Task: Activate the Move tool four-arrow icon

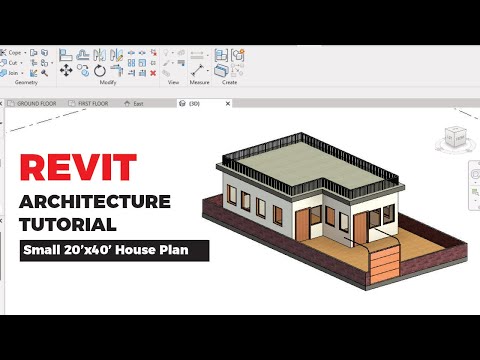Action: pyautogui.click(x=66, y=70)
